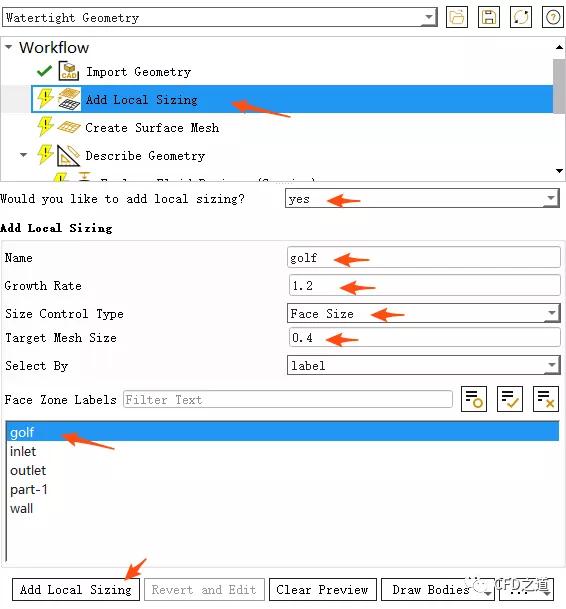Select wall in the face zone labels list
566x609 pixels.
click(283, 508)
